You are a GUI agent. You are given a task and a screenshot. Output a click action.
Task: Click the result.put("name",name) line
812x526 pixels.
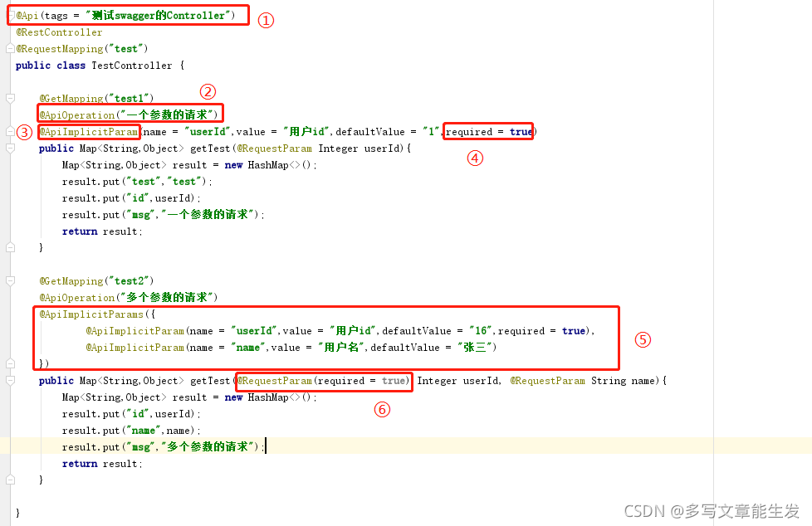(x=131, y=431)
